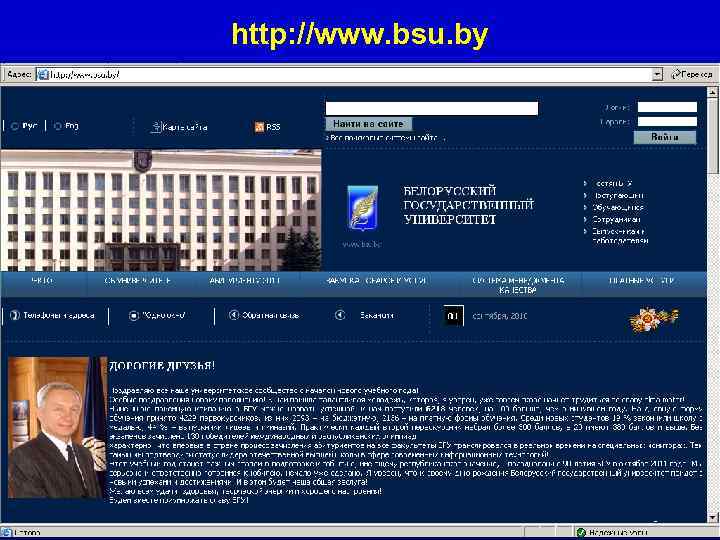720x540 pixels.
Task: Click the Переход go button
Action: pyautogui.click(x=692, y=74)
